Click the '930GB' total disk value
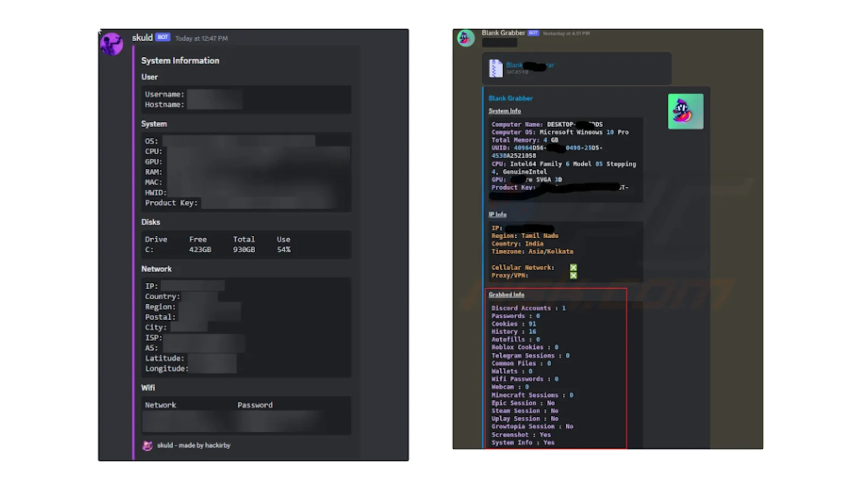The width and height of the screenshot is (868, 488). (x=244, y=250)
